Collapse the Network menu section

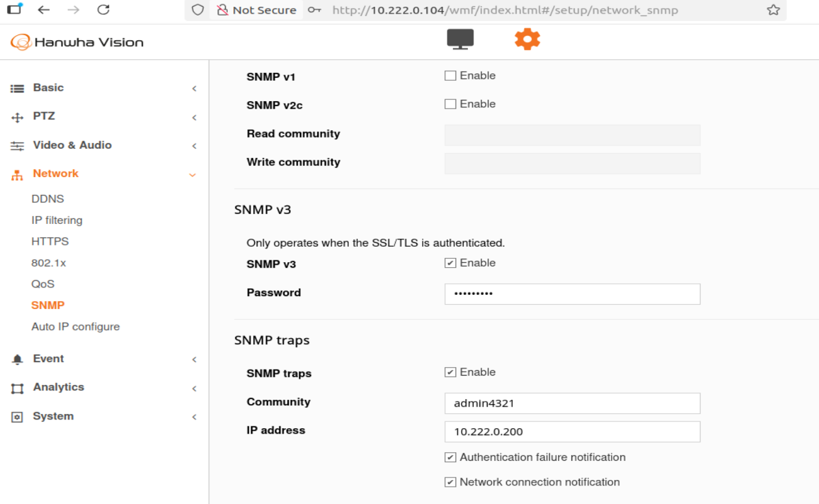(56, 173)
